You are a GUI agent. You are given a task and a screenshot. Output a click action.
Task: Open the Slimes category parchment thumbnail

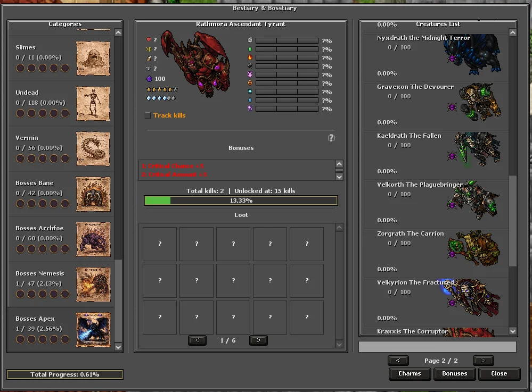pos(93,59)
